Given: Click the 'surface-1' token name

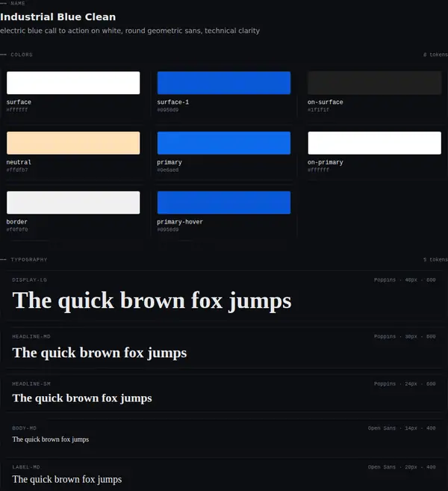Looking at the screenshot, I should [173, 102].
